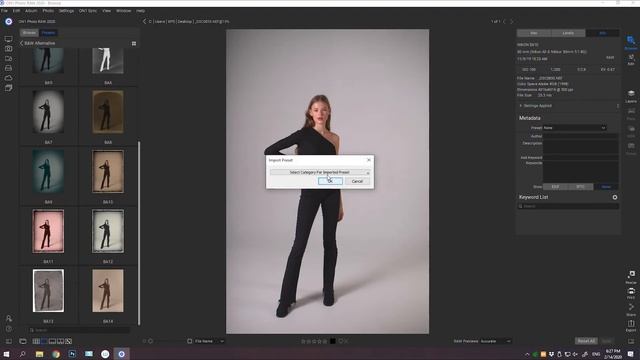This screenshot has width=640, height=360.
Task: Click the Author metadata field
Action: click(x=580, y=136)
